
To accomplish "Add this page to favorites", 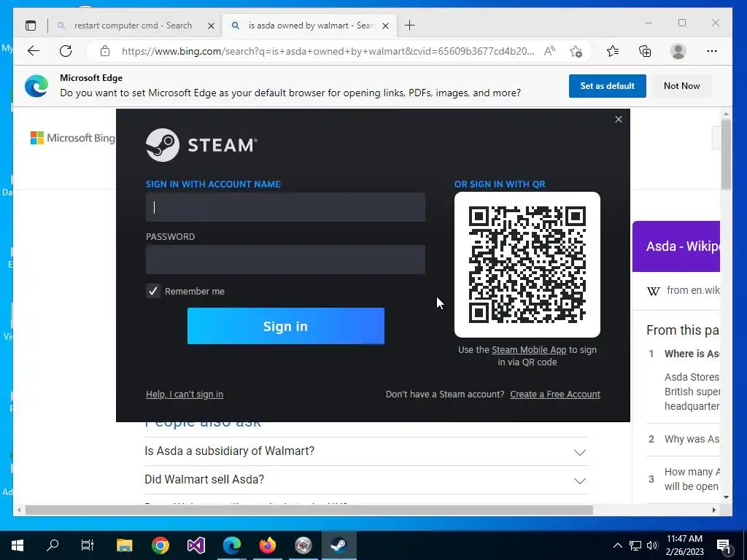I will 576,51.
